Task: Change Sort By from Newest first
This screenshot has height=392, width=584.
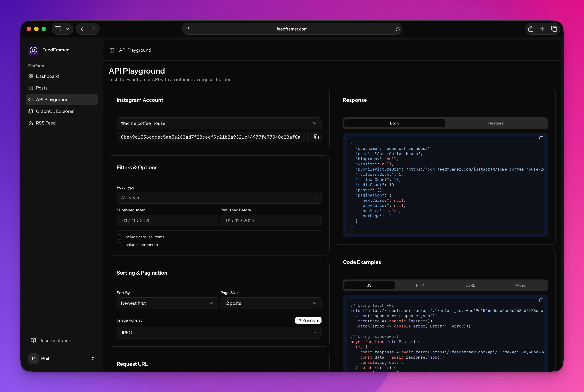Action: coord(167,303)
